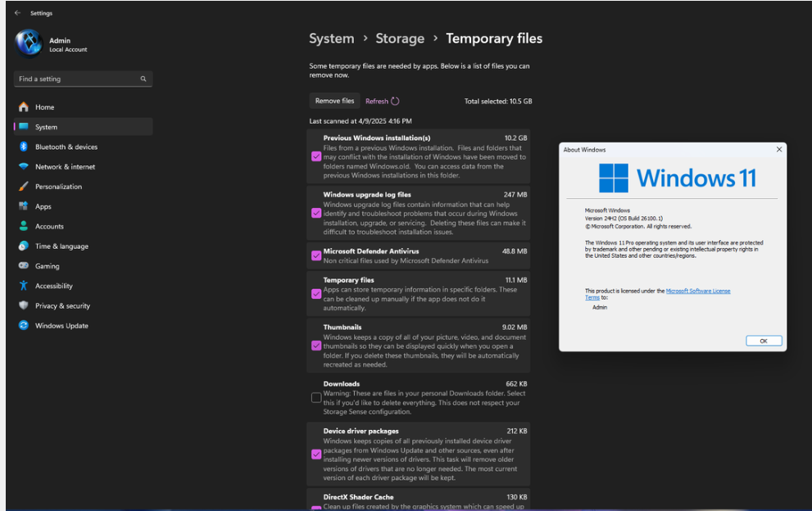Go to Network & internet settings

coord(84,166)
